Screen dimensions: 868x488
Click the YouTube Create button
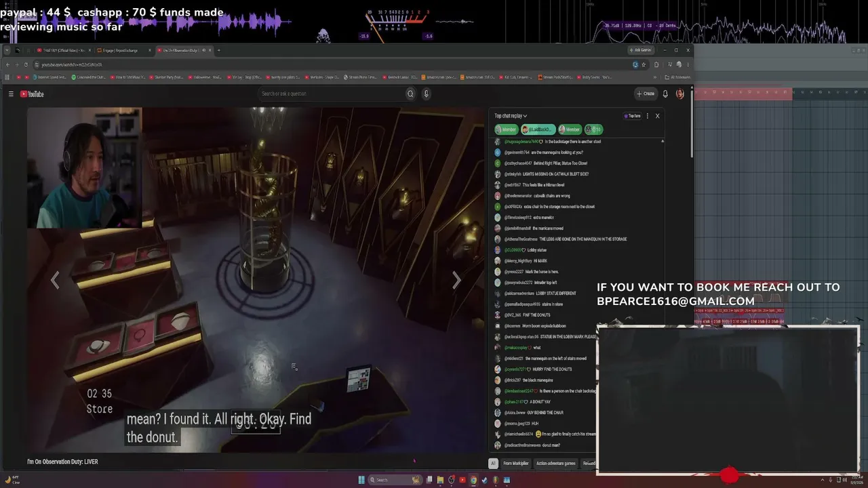(646, 94)
